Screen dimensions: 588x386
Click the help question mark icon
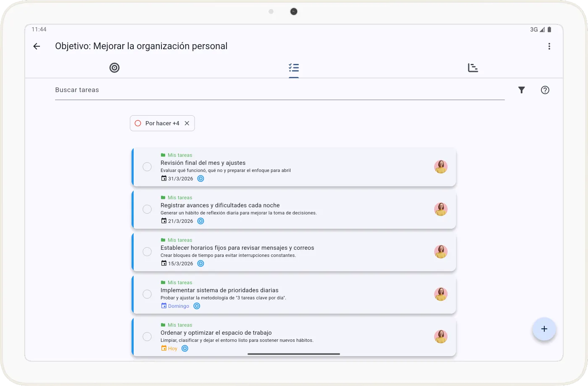[x=545, y=90]
